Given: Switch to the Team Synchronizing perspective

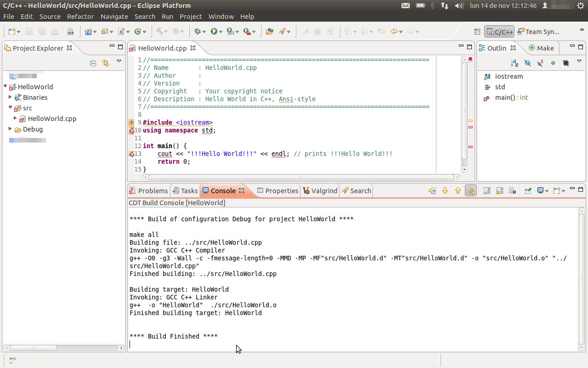Looking at the screenshot, I should pyautogui.click(x=538, y=31).
